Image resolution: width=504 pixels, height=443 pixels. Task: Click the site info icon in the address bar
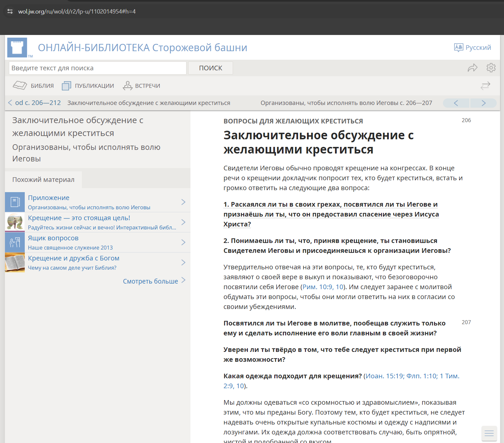pos(10,12)
